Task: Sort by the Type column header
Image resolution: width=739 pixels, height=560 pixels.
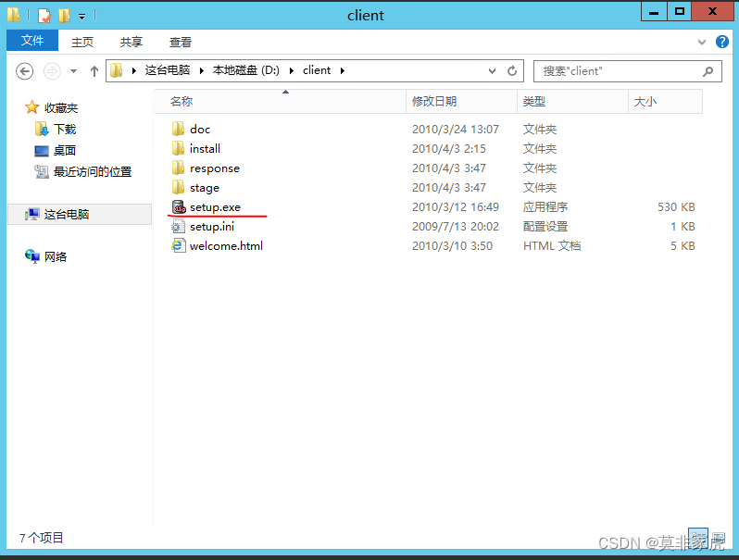Action: [572, 101]
